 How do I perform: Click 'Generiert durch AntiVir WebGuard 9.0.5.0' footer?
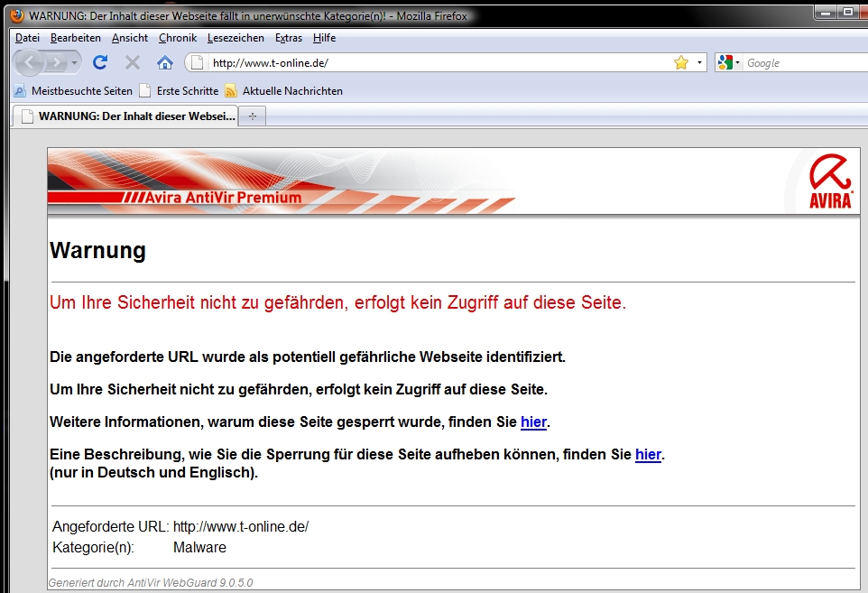pyautogui.click(x=151, y=582)
